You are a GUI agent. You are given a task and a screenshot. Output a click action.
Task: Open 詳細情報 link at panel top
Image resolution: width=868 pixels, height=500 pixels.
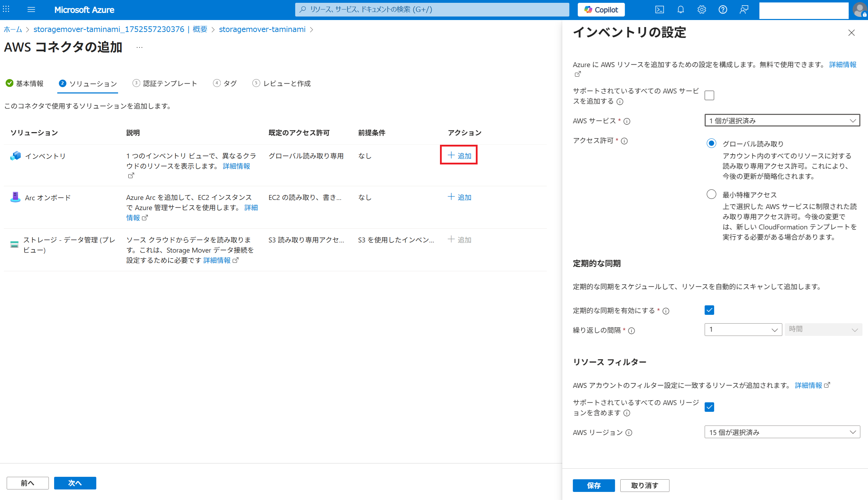tap(842, 65)
